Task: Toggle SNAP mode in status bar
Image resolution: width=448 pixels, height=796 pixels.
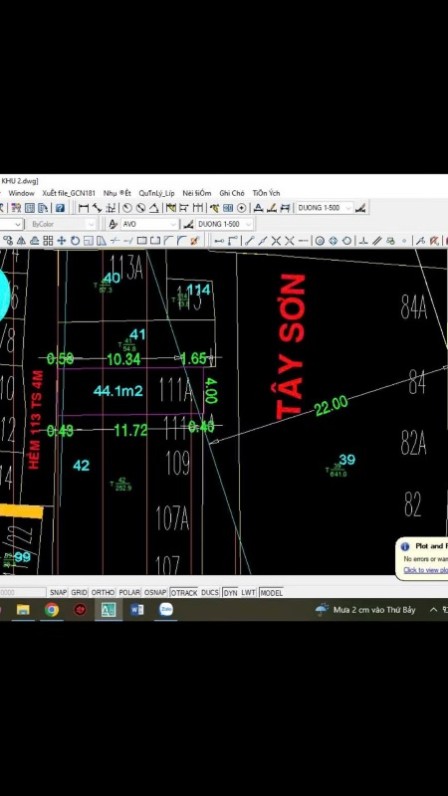Action: [58, 592]
